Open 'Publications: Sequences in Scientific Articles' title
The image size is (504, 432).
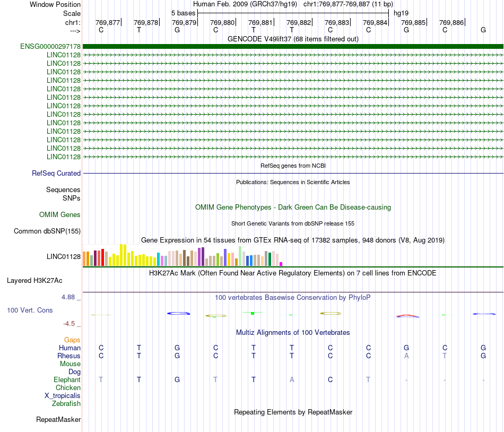(x=293, y=182)
